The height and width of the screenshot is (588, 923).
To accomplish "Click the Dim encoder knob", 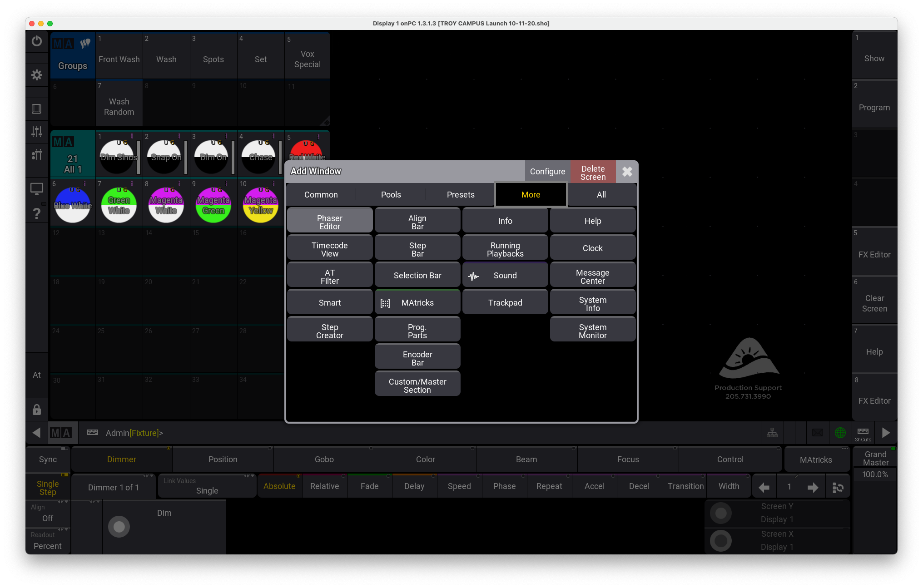I will point(119,527).
